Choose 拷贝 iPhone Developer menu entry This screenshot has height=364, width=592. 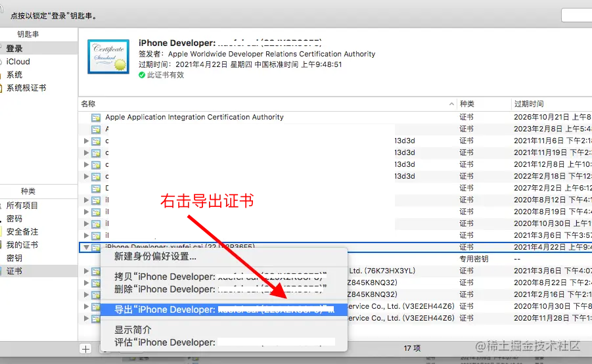pyautogui.click(x=224, y=277)
